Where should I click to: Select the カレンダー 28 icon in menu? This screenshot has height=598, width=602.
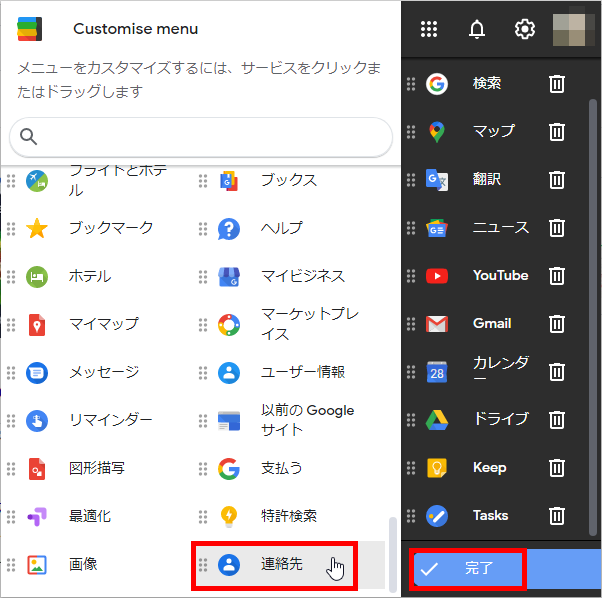[x=437, y=372]
